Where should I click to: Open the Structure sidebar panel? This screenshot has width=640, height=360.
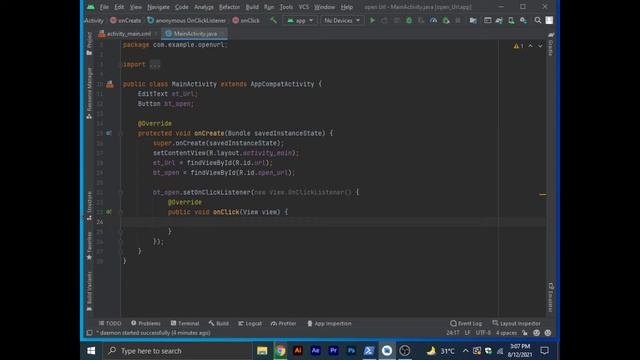pyautogui.click(x=89, y=206)
